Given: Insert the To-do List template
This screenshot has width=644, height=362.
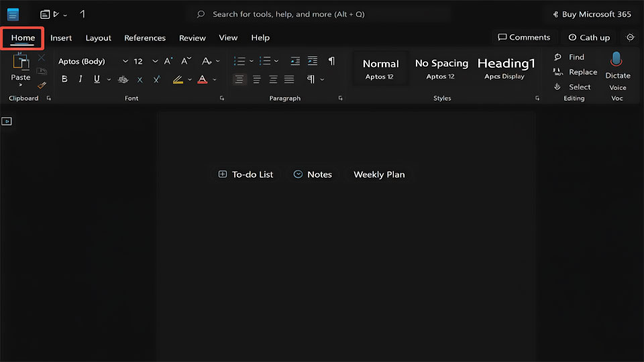Looking at the screenshot, I should pos(246,174).
